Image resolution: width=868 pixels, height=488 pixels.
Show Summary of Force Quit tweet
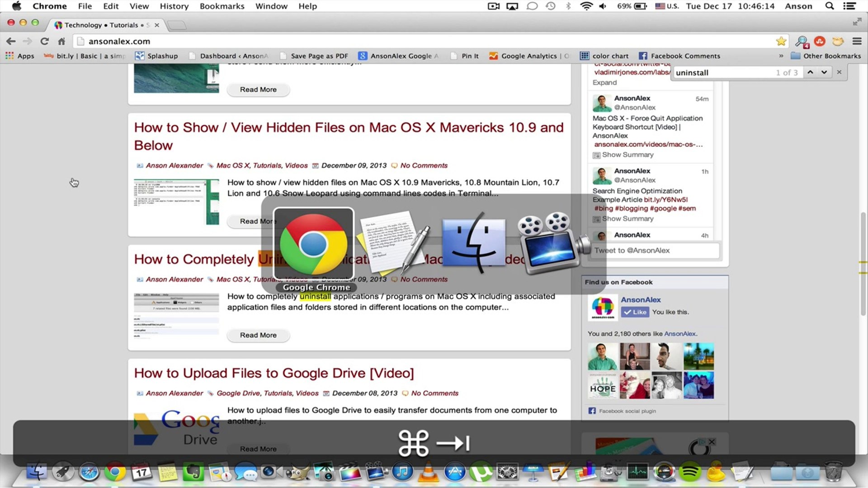[627, 155]
